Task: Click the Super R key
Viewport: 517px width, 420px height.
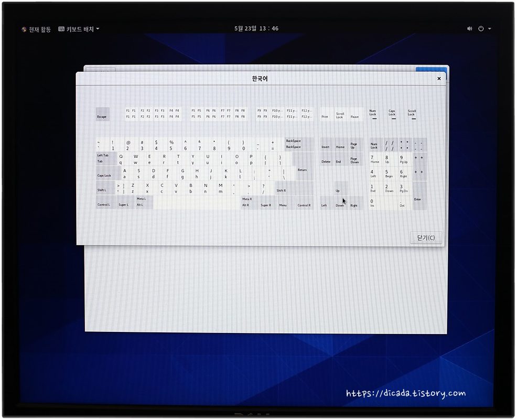Action: (267, 202)
